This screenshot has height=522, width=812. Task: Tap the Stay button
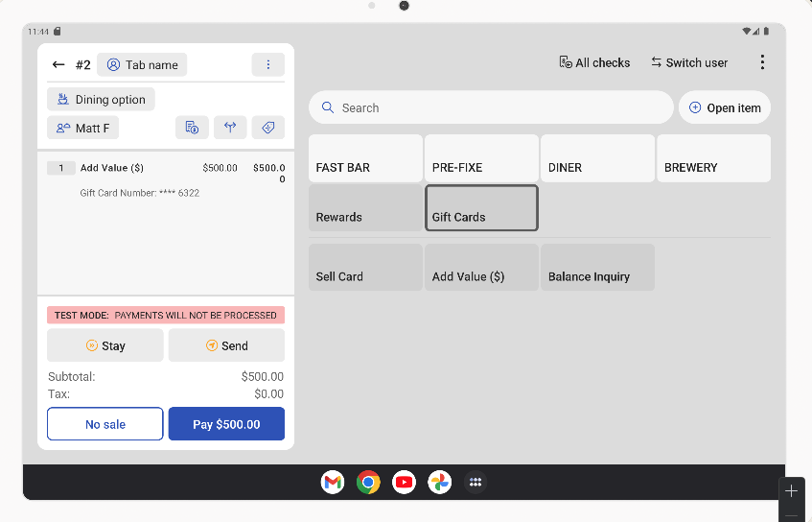point(105,345)
